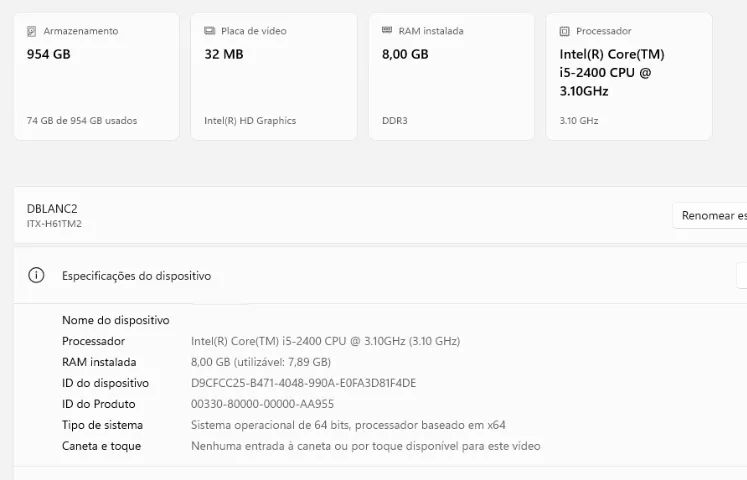Select the ID do Produto value
The image size is (747, 480).
262,404
